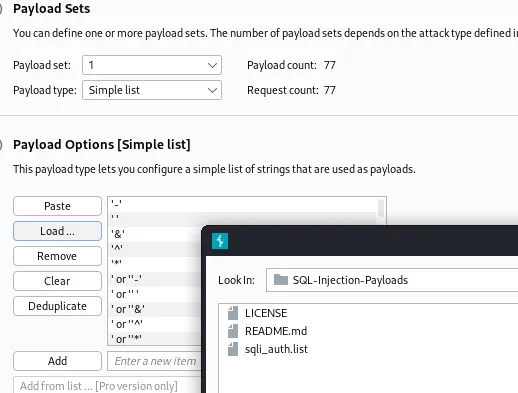Select the sqli_auth.list file icon
Viewport: 518px width, 393px height.
[233, 349]
